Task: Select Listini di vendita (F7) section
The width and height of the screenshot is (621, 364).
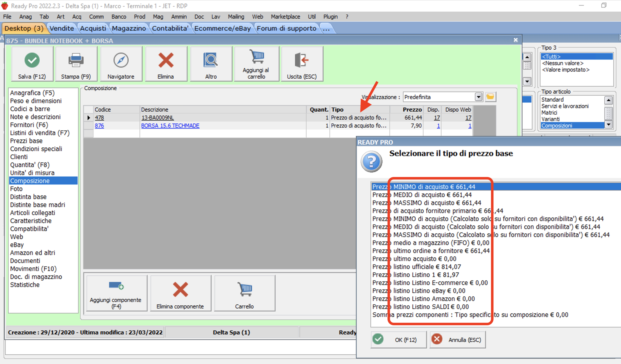Action: (40, 133)
